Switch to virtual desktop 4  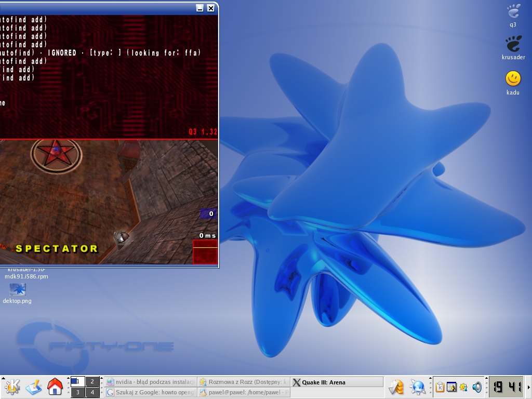pos(92,392)
